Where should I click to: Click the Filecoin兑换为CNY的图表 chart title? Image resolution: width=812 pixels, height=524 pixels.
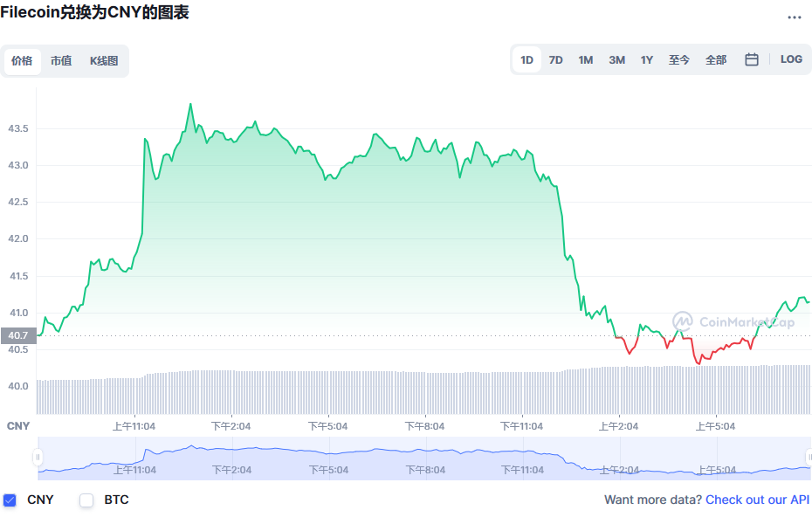click(95, 12)
